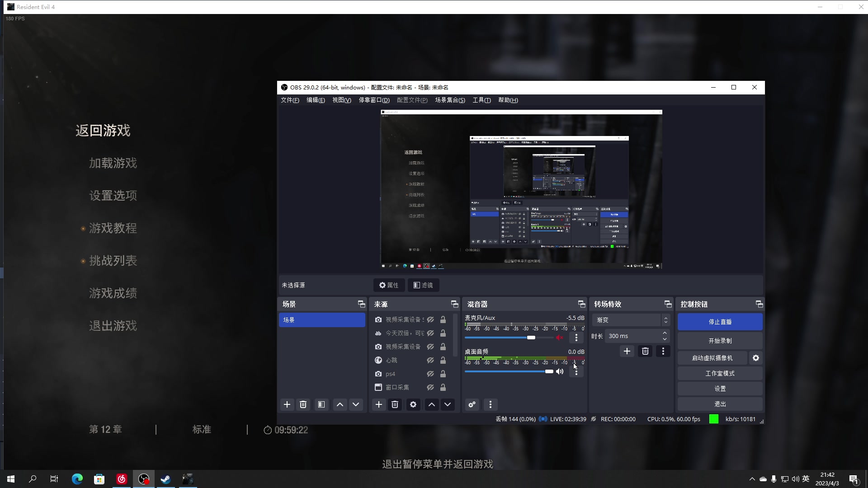Click 属性 properties button below preview

(389, 285)
